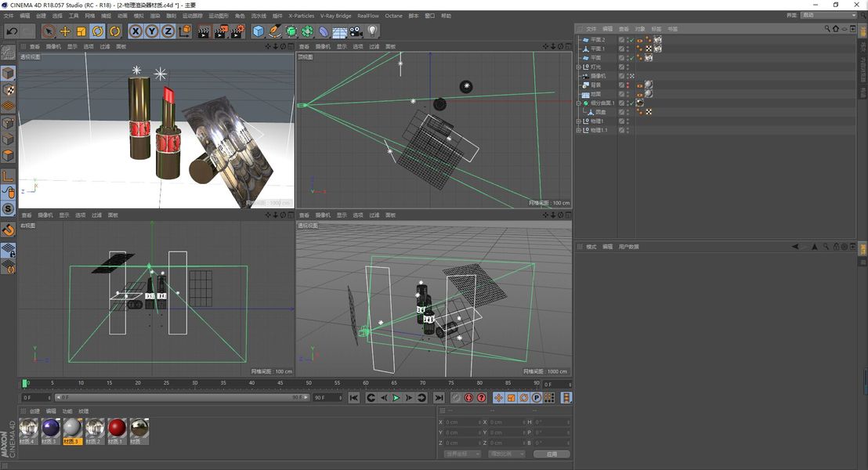Open the Octane menu
The height and width of the screenshot is (470, 868).
point(393,16)
